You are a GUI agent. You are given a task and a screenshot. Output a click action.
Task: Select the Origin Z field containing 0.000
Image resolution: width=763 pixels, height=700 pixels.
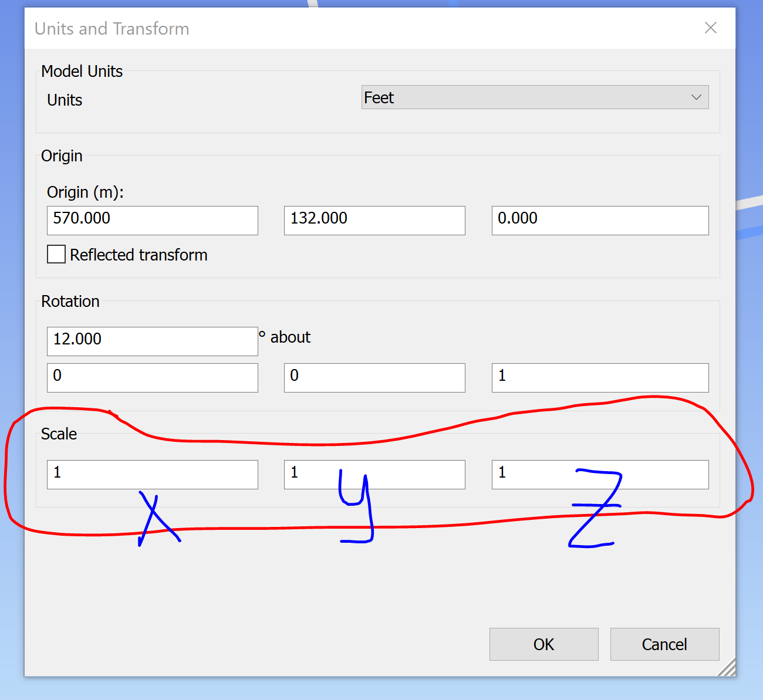tap(600, 220)
